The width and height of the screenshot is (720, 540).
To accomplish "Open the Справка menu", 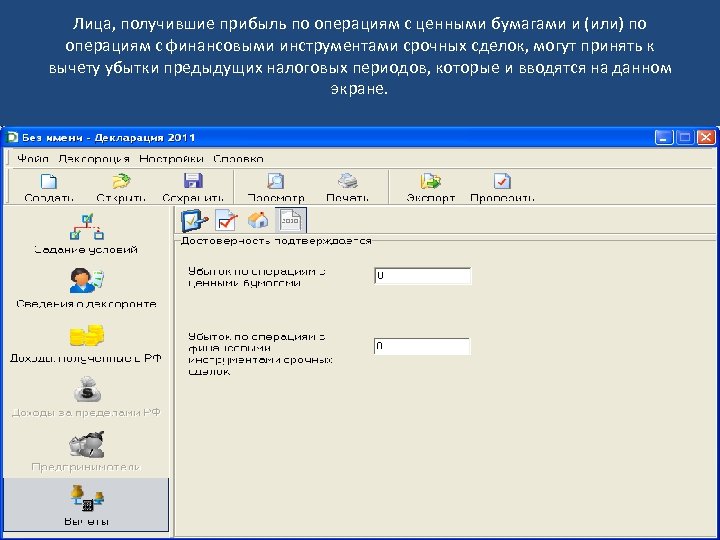I will point(238,159).
